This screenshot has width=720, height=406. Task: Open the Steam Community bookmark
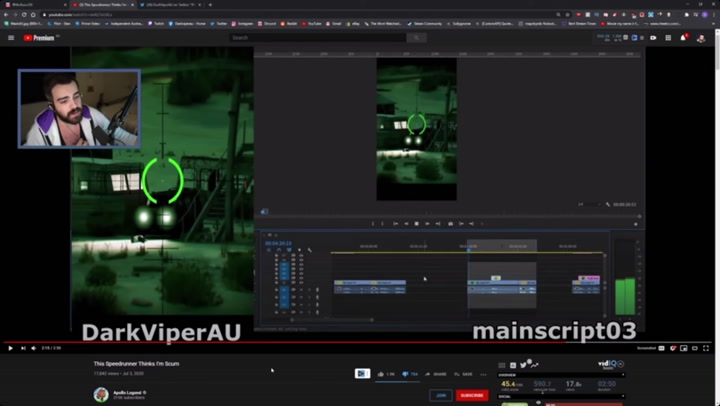click(x=425, y=23)
